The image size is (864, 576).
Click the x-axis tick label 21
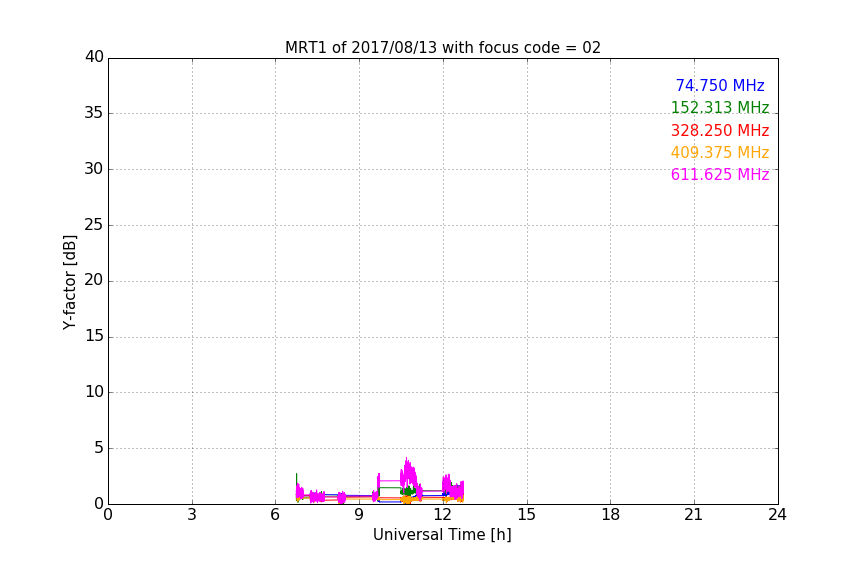(x=694, y=515)
